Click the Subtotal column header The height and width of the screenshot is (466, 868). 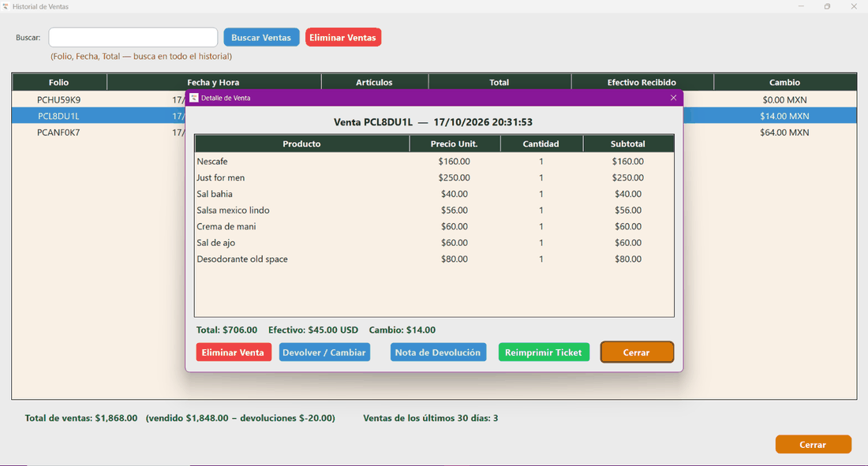click(x=628, y=144)
